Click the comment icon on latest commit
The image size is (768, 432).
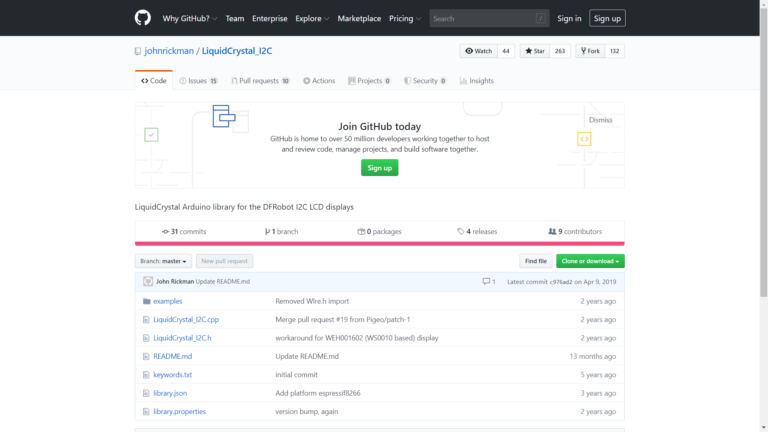485,282
